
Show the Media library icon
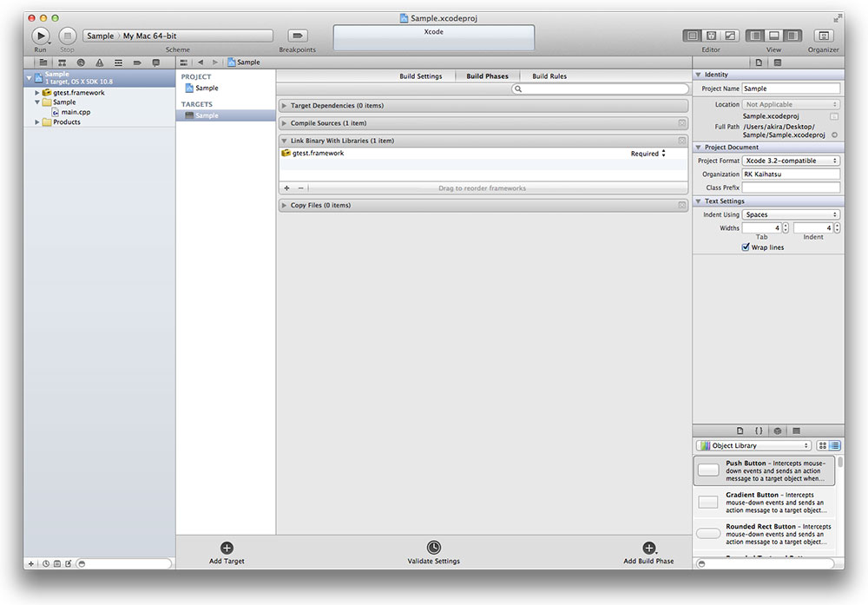797,431
